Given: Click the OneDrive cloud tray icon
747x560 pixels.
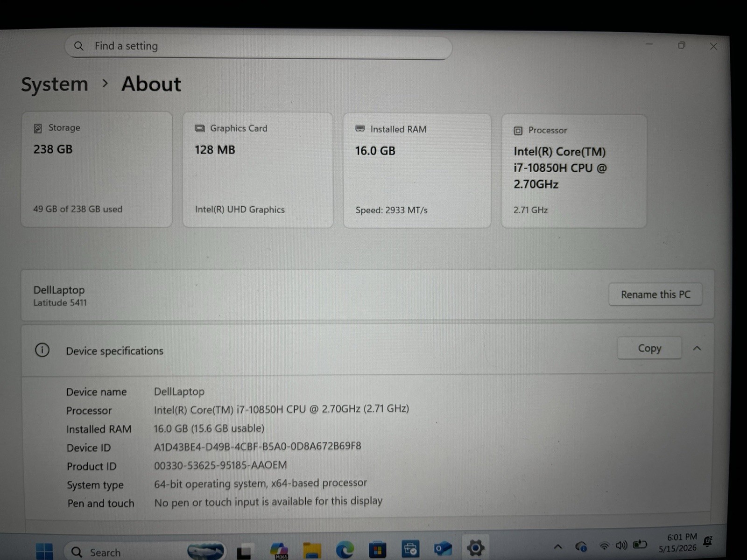Looking at the screenshot, I should coord(581,546).
